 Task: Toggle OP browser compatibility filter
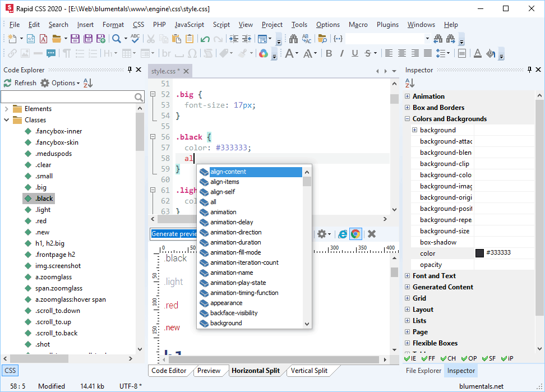pos(469,358)
